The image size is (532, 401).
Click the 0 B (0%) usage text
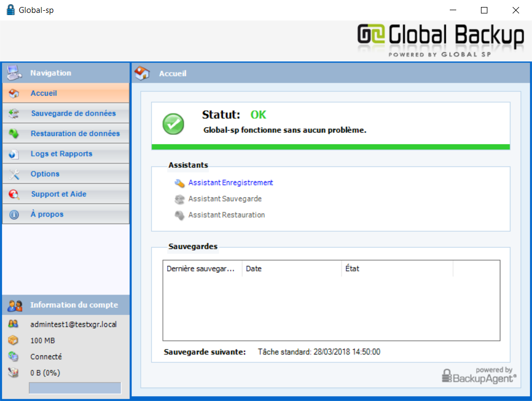(45, 373)
